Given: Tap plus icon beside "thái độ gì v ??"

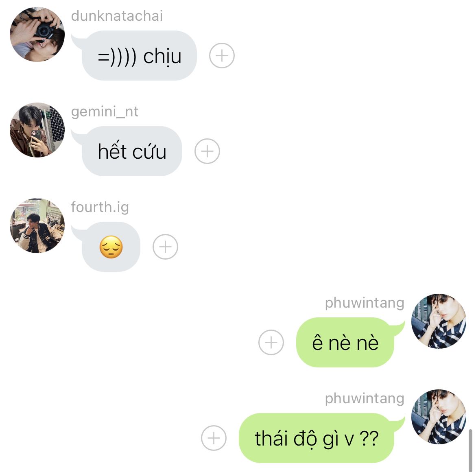Looking at the screenshot, I should [214, 438].
